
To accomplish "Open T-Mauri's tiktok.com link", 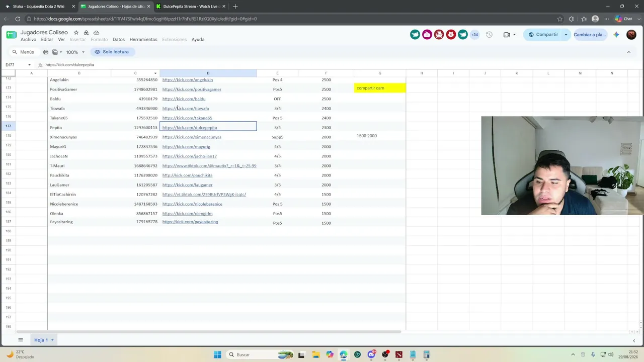I will click(x=209, y=166).
